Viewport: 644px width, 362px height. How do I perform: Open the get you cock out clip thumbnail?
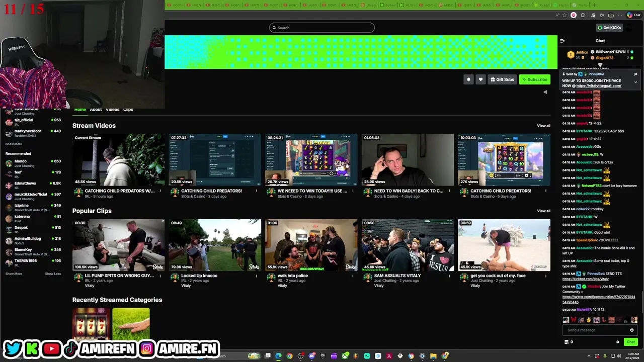click(x=504, y=245)
